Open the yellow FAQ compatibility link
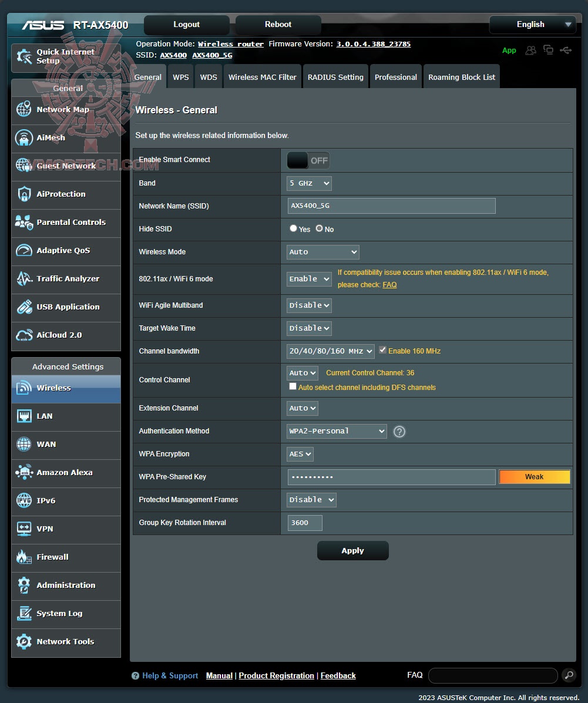The width and height of the screenshot is (588, 703). [x=389, y=285]
